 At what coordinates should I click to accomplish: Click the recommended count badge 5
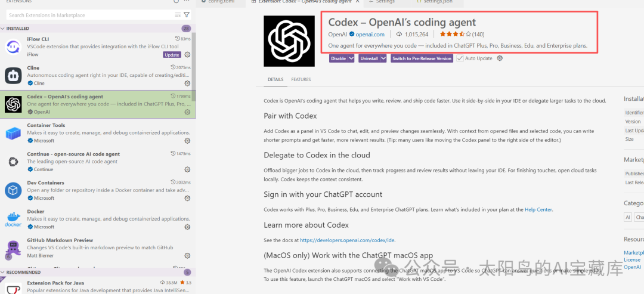187,272
